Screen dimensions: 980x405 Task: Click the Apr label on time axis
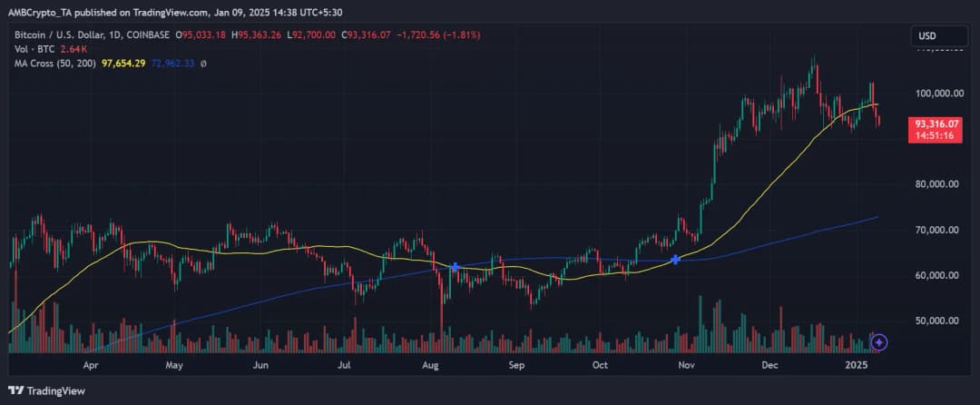point(90,365)
